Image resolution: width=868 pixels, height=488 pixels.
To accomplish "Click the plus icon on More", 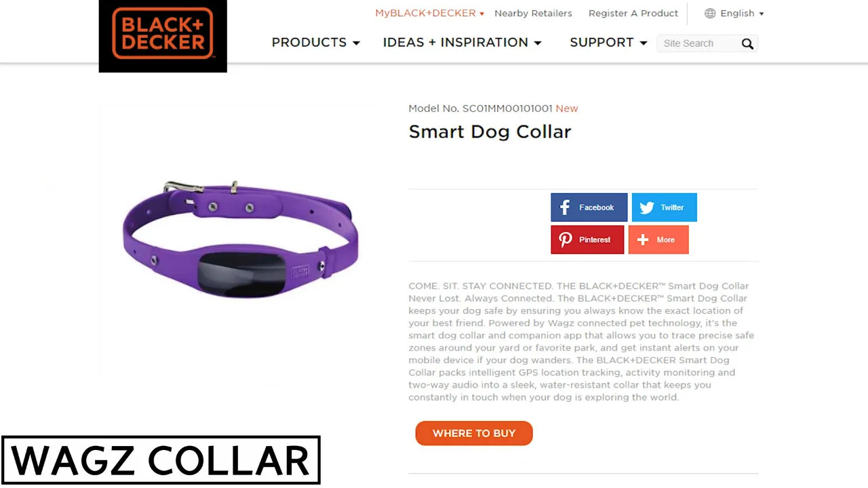I will coord(643,240).
